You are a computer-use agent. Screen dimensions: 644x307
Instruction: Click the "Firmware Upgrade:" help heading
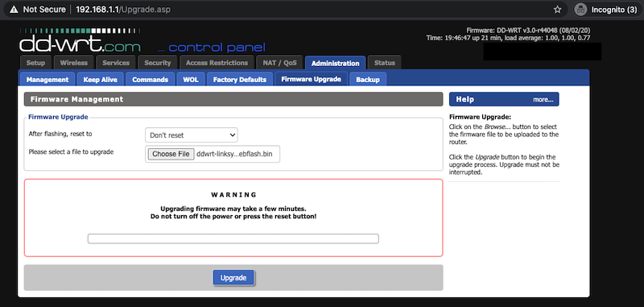coord(480,117)
